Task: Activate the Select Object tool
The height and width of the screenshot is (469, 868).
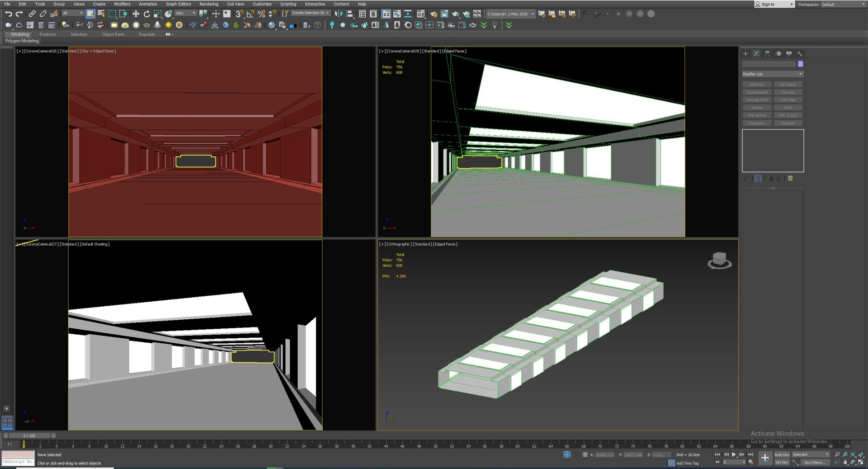Action: pos(90,14)
